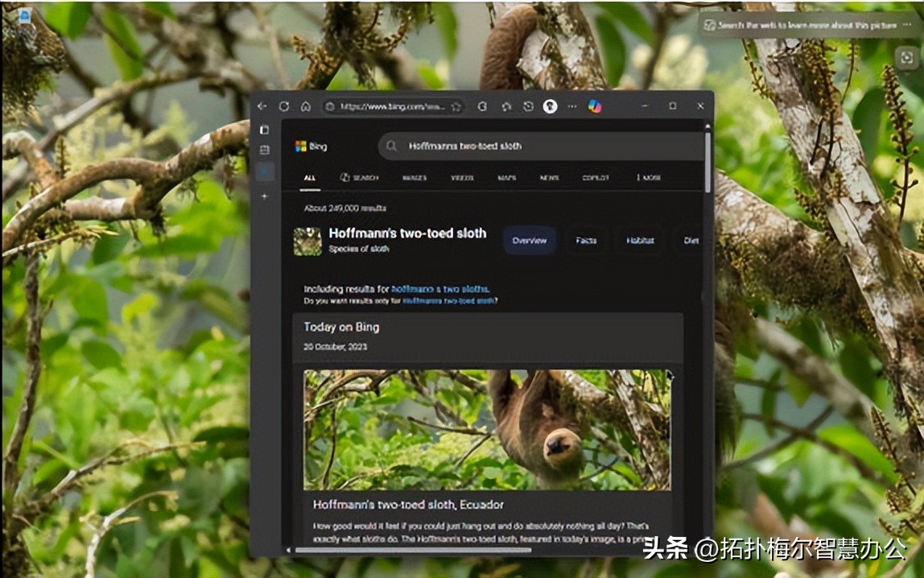Screen dimensions: 924x578
Task: Open the profile avatar in the toolbar
Action: tap(550, 106)
